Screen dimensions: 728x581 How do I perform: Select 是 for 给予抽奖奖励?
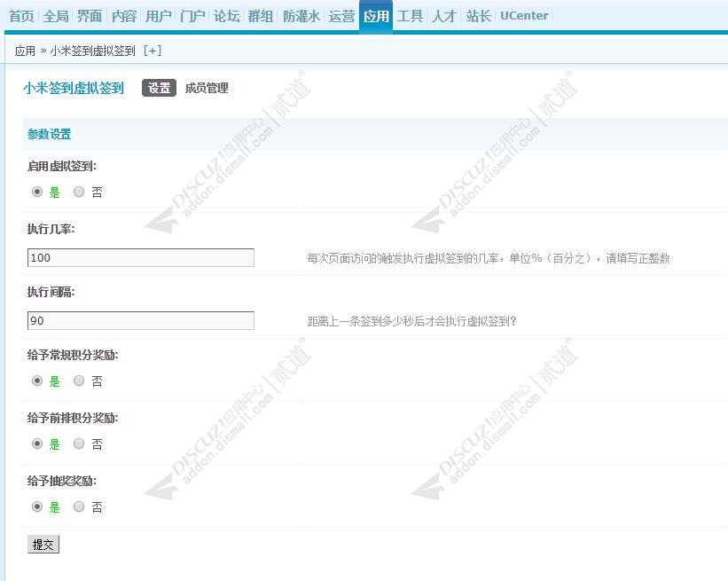(x=37, y=506)
